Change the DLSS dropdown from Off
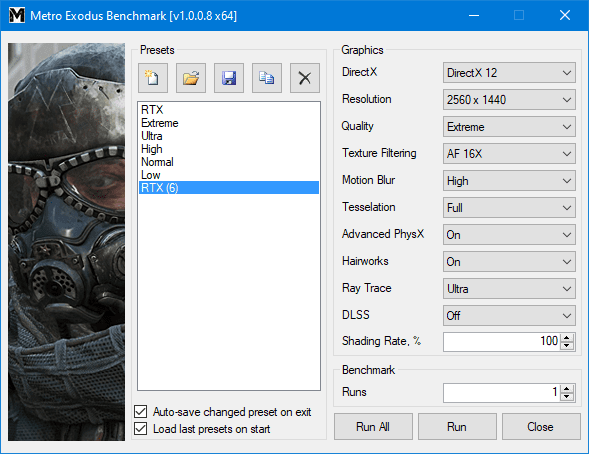589x454 pixels. [x=509, y=315]
